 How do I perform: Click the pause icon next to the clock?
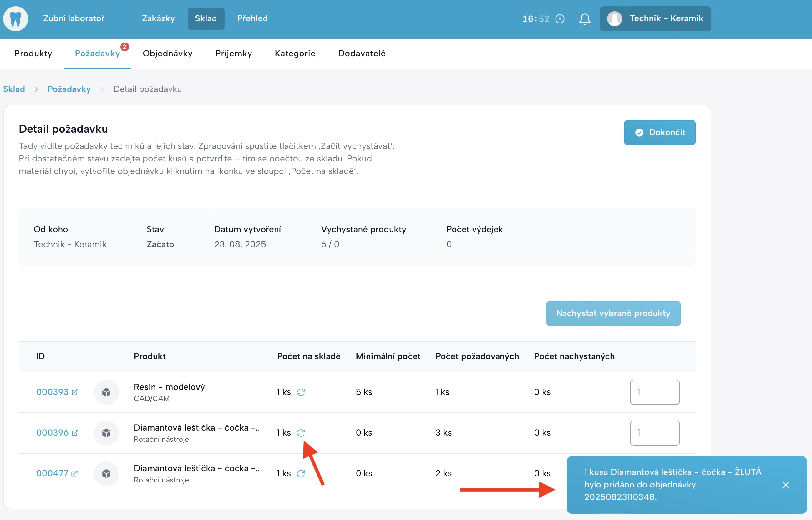pos(560,19)
